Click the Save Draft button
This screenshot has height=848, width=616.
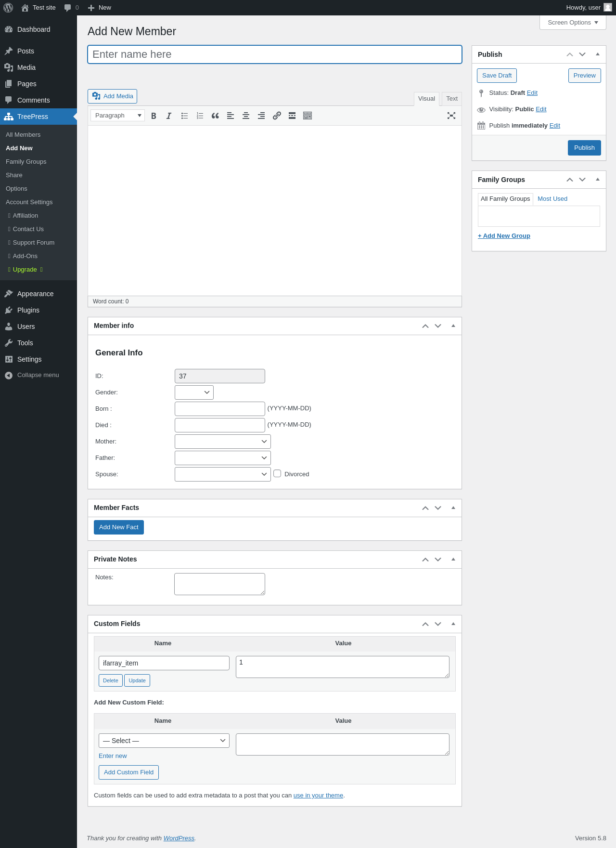[x=497, y=76]
